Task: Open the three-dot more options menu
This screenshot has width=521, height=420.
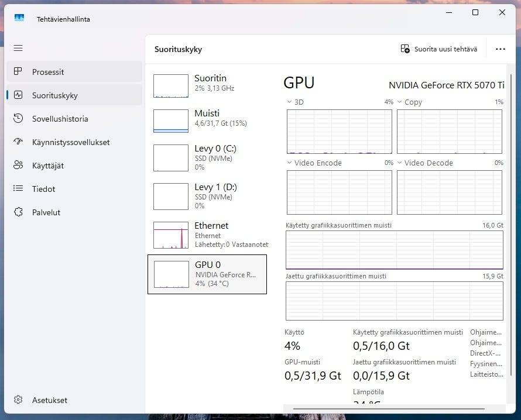Action: 500,49
